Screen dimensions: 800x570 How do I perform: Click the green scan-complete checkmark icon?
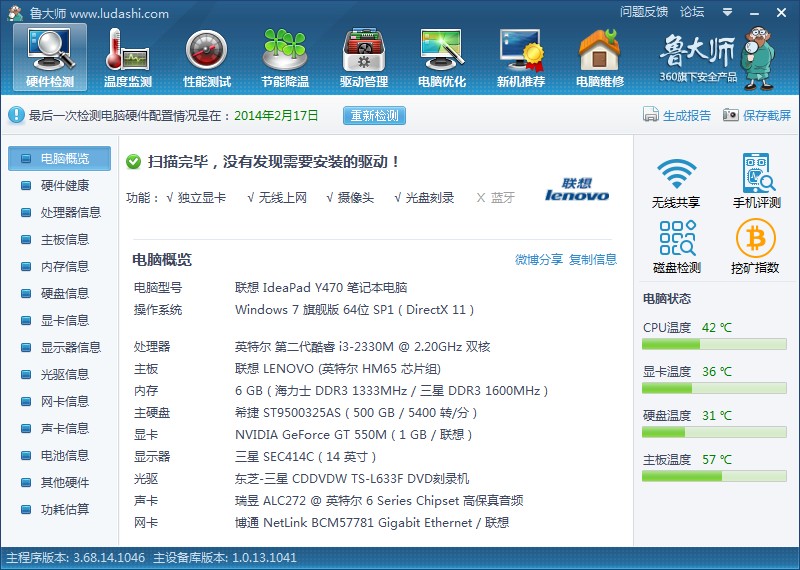(133, 162)
